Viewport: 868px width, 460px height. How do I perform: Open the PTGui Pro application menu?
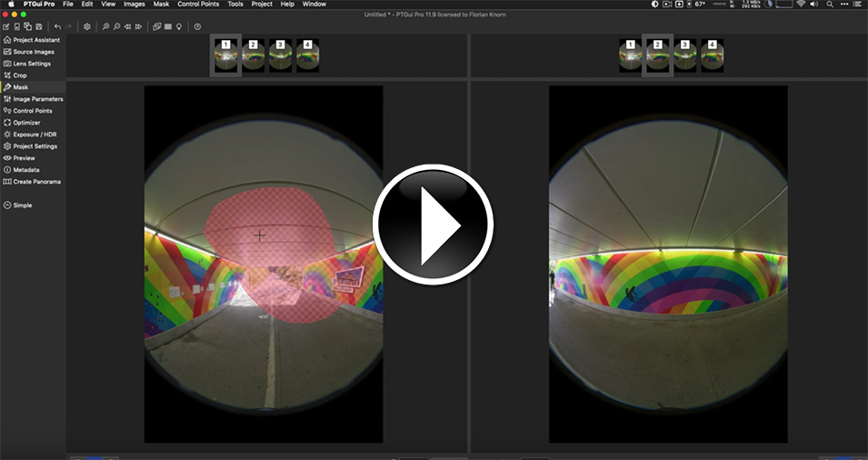pos(39,4)
